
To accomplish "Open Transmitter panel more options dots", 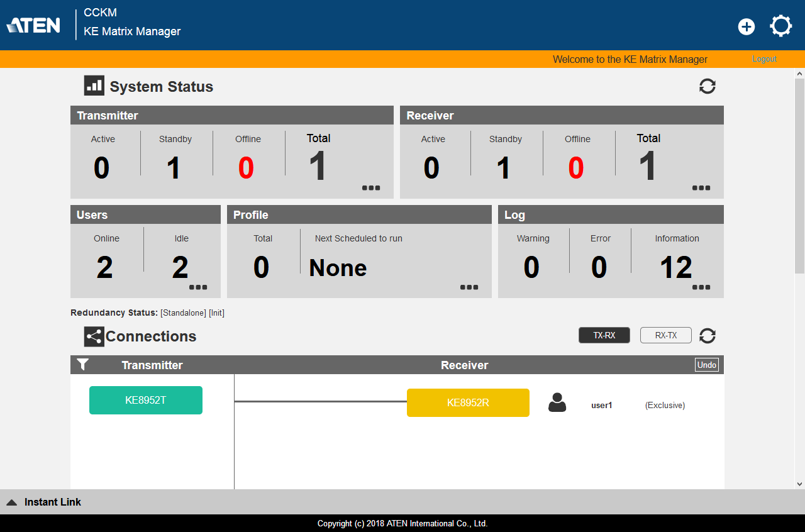I will click(371, 187).
